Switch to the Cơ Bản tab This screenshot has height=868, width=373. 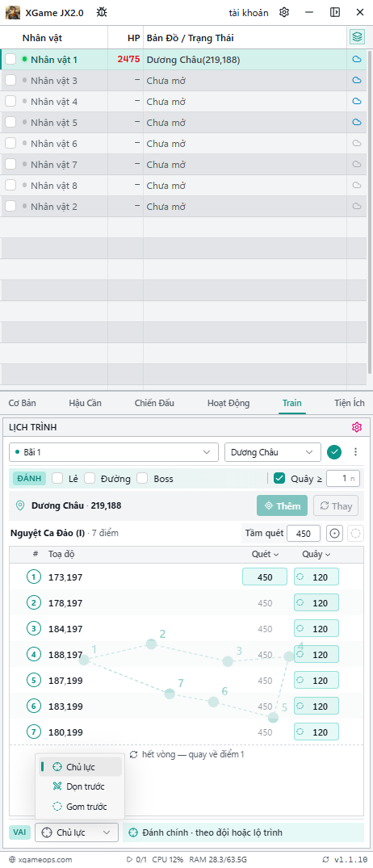22,403
